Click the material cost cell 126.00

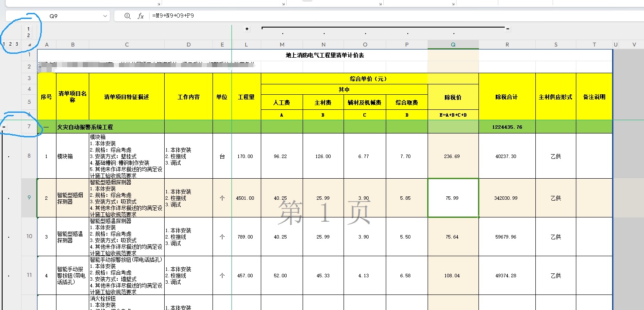point(323,156)
